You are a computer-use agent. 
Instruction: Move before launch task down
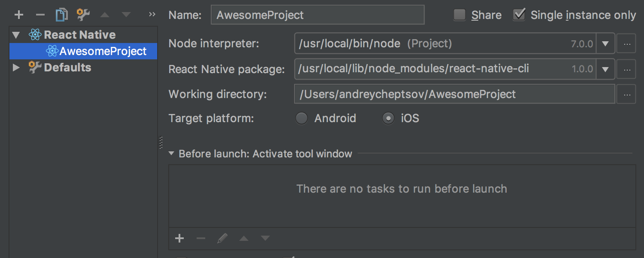(265, 238)
